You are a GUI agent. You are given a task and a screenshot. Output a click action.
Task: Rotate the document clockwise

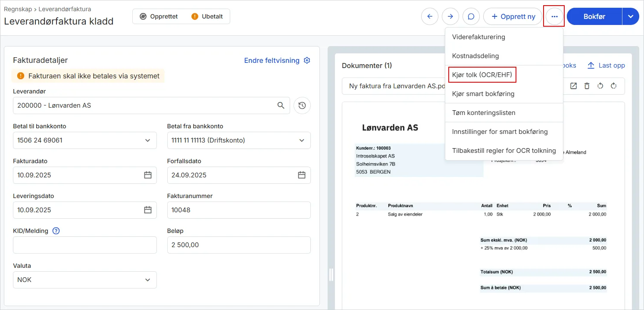coord(614,86)
